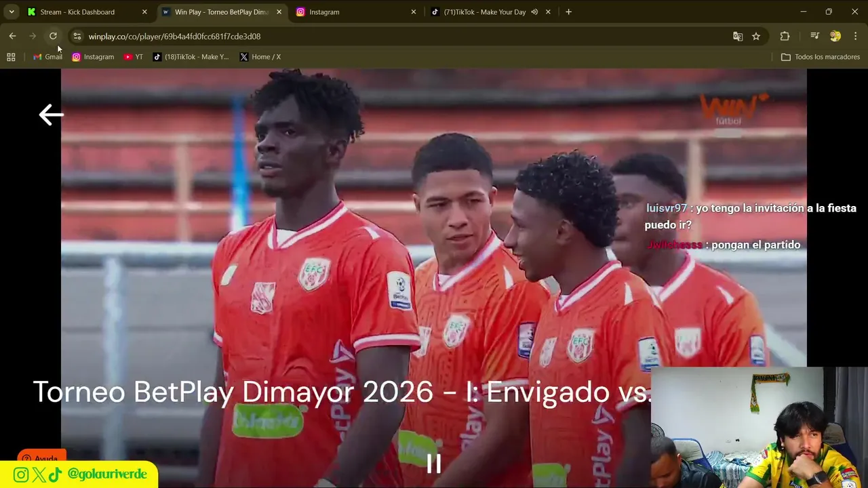868x488 pixels.
Task: Pause the video with pause button
Action: pos(434,464)
